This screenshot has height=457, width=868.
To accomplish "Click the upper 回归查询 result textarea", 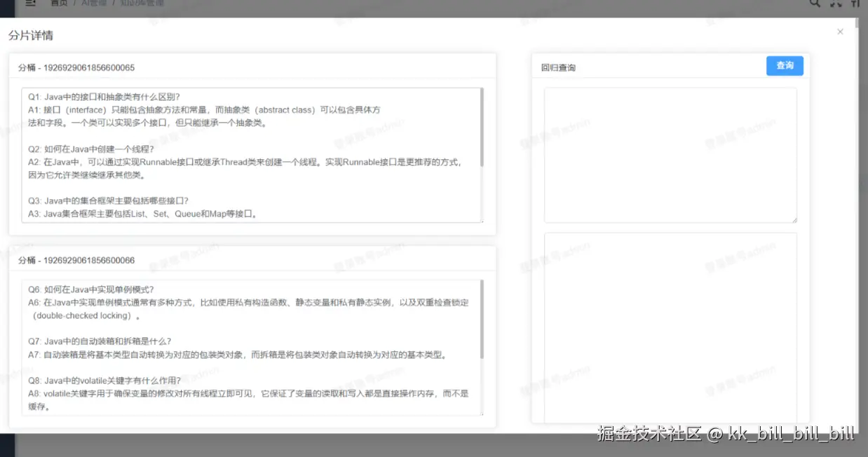I will click(670, 154).
